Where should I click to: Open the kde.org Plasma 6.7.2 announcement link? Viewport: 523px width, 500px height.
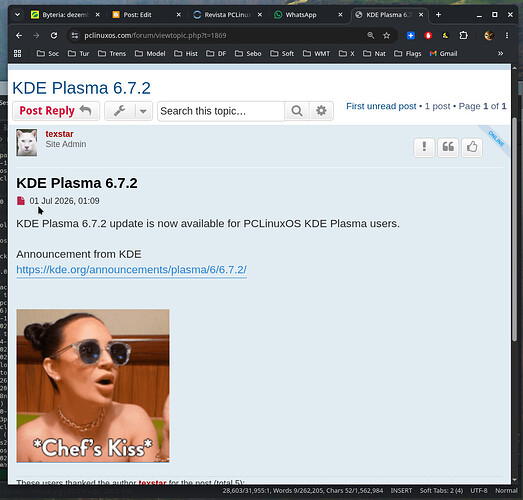point(131,270)
